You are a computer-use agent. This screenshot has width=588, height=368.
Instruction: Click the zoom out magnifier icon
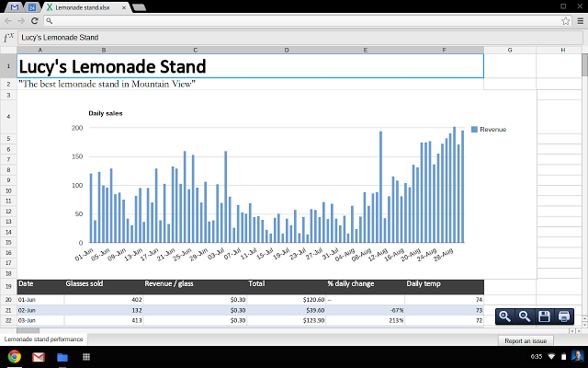coord(525,316)
